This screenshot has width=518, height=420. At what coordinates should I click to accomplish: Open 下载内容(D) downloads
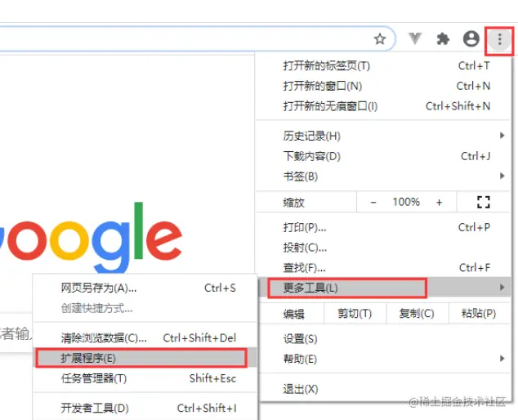[383, 156]
